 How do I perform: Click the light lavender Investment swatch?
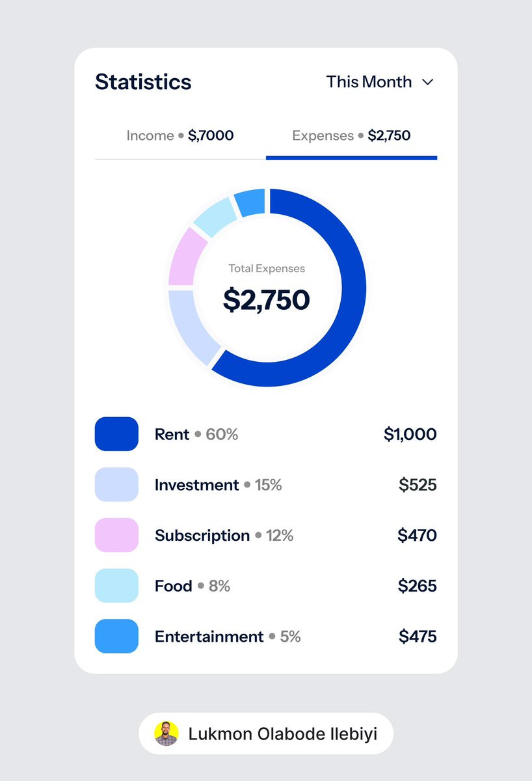pyautogui.click(x=116, y=485)
